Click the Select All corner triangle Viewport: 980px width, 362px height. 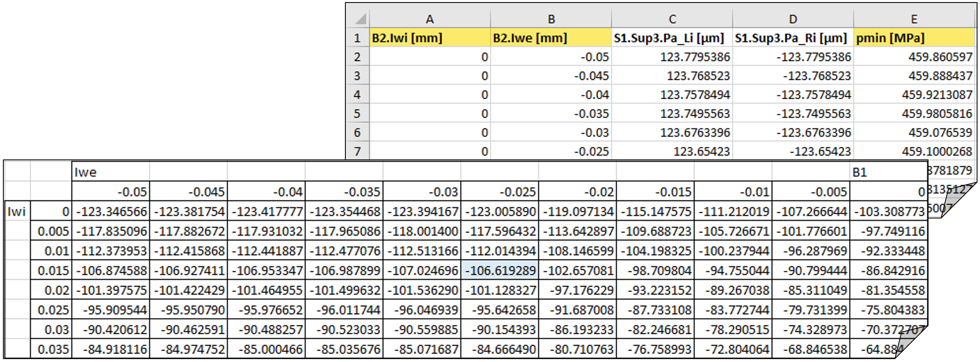360,19
